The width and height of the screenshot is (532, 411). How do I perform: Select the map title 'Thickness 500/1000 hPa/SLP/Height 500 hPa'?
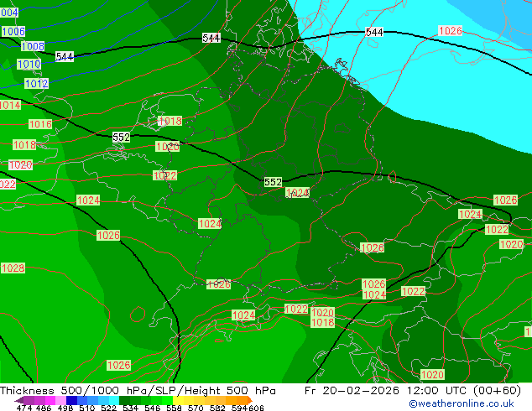click(138, 390)
